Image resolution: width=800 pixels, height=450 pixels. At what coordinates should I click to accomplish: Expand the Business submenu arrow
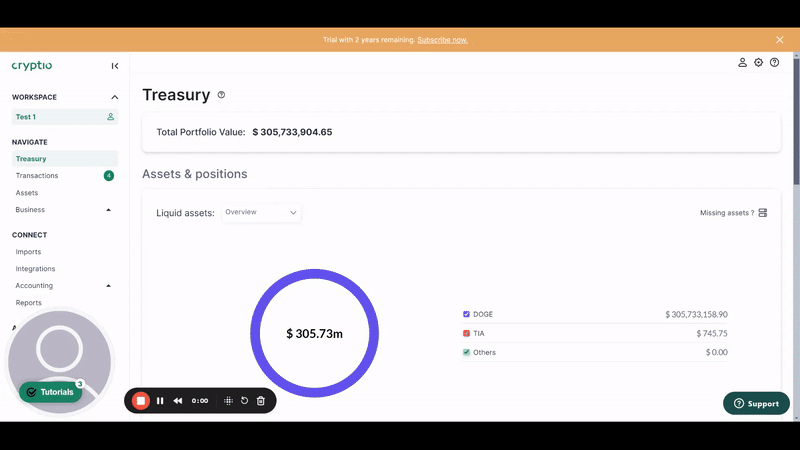[108, 210]
